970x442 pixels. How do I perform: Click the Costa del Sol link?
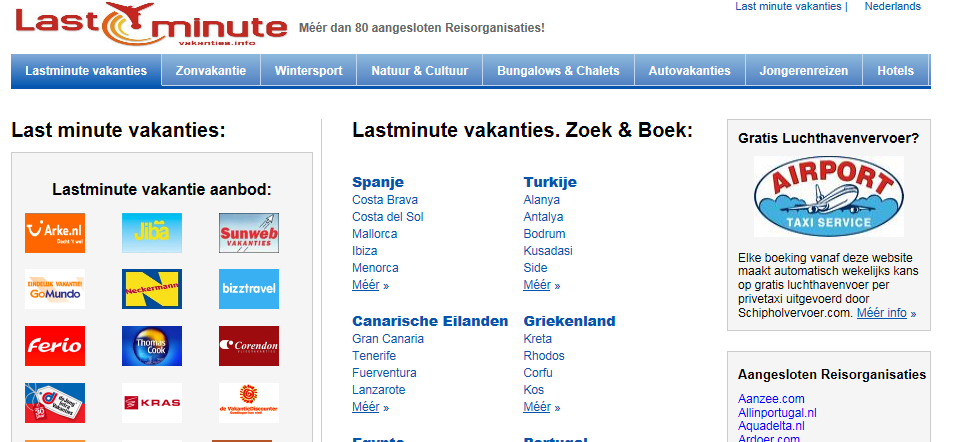coord(388,217)
